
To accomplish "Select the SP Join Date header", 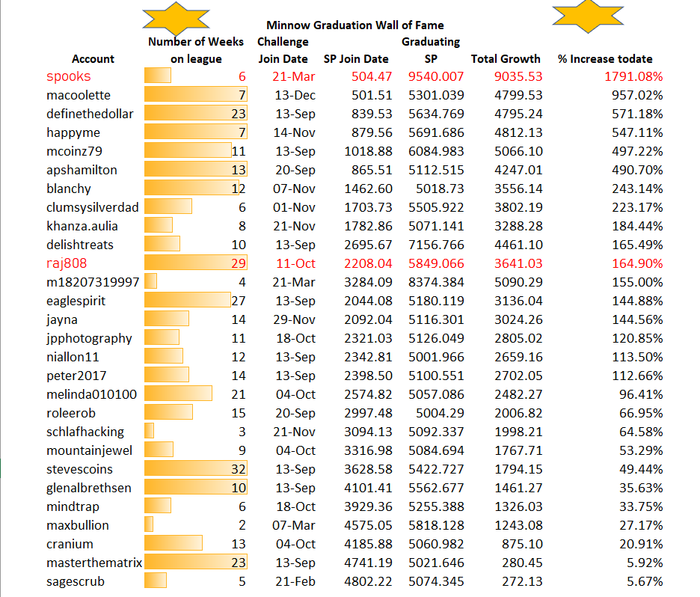I will [356, 59].
